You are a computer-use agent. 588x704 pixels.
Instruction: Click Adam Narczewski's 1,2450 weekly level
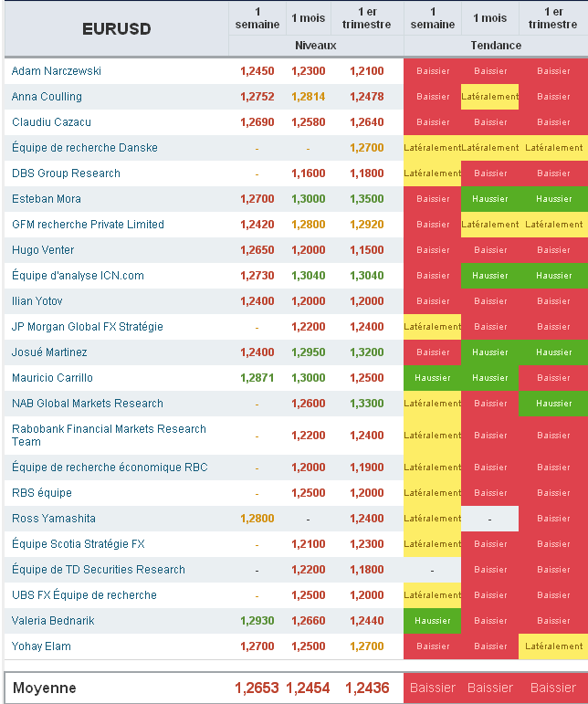coord(257,71)
